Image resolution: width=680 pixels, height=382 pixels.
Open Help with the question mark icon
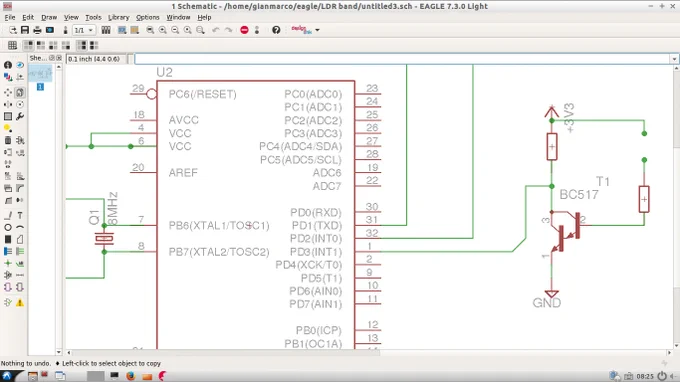click(276, 30)
